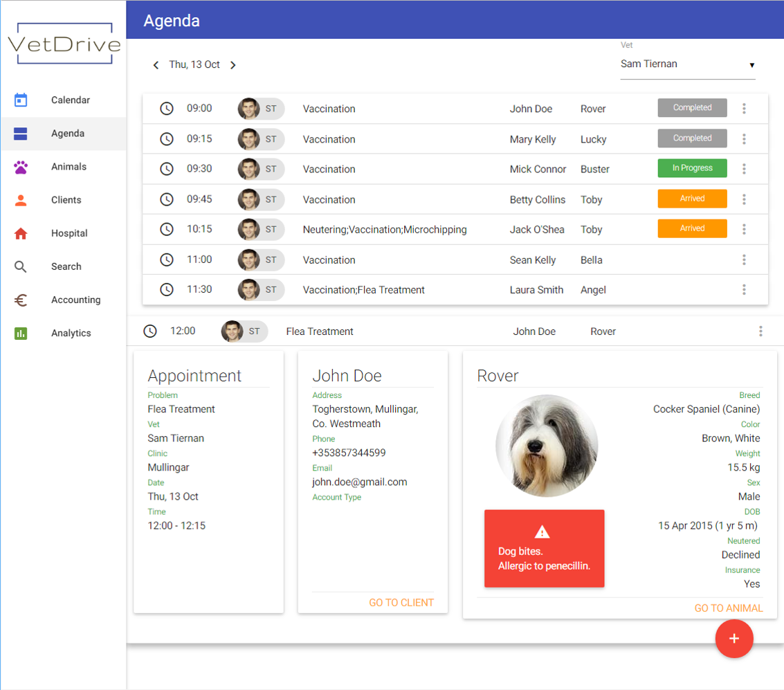Go to Accounting in the sidebar
Viewport: 784px width, 690px height.
coord(64,300)
